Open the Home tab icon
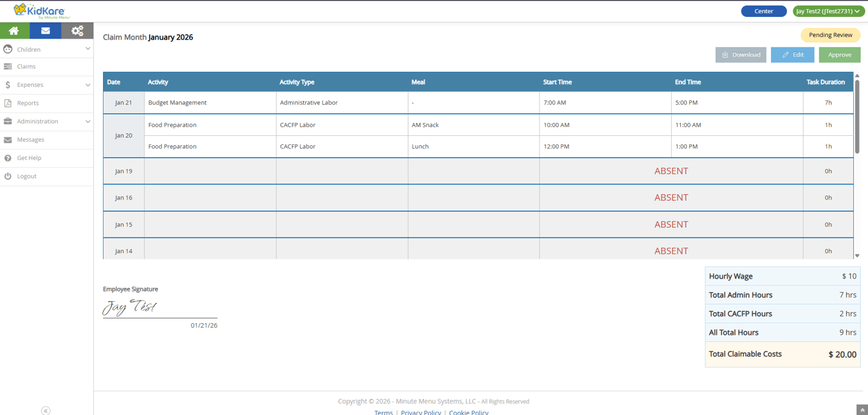 point(14,30)
